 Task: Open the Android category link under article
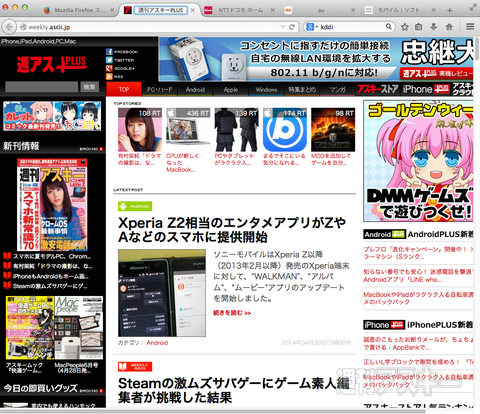157,342
